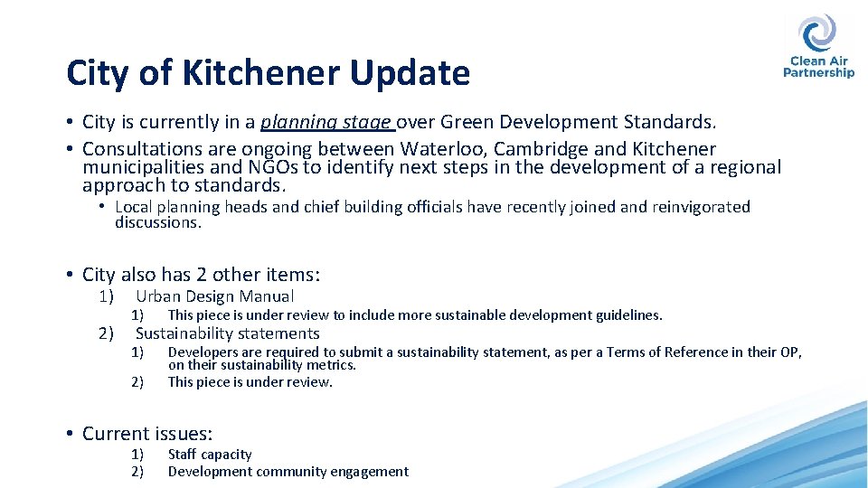
Task: Click 'Developers are required to submit' line
Action: [485, 352]
